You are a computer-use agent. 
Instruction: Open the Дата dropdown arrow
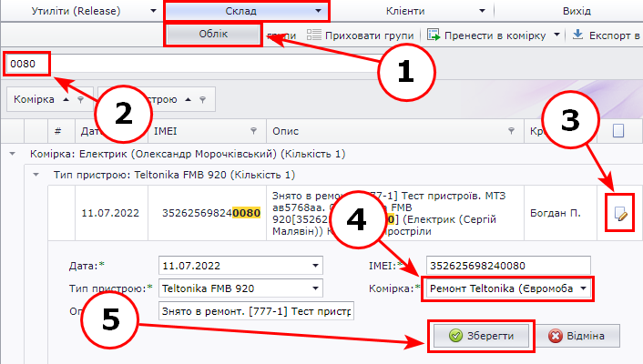click(315, 266)
